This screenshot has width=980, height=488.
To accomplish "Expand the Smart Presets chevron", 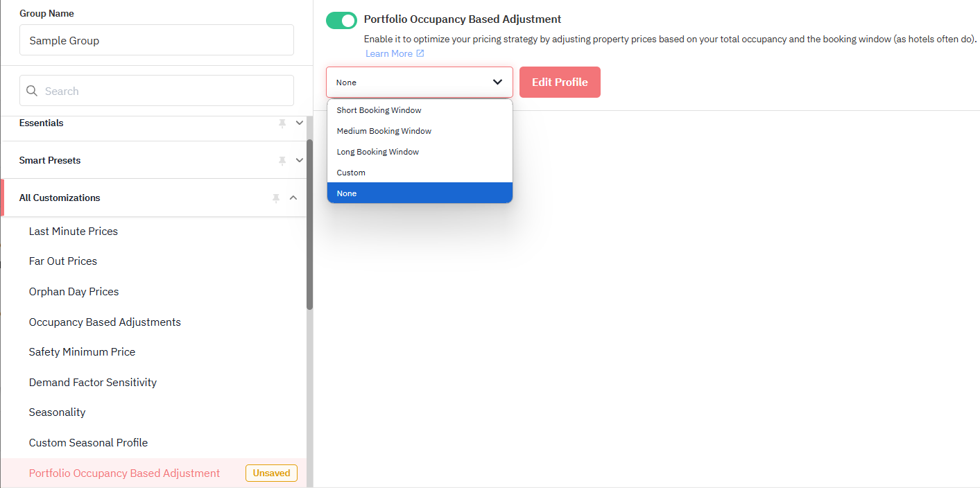I will (300, 160).
